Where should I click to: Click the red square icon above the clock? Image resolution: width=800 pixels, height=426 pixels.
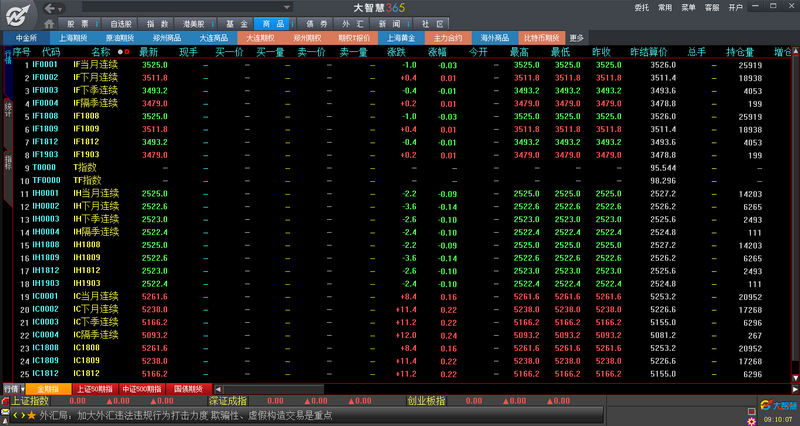pyautogui.click(x=751, y=411)
